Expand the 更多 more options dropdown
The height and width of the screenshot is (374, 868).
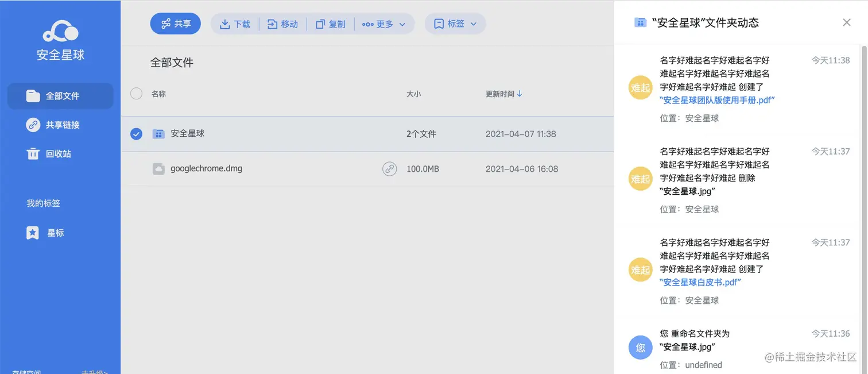(x=384, y=24)
